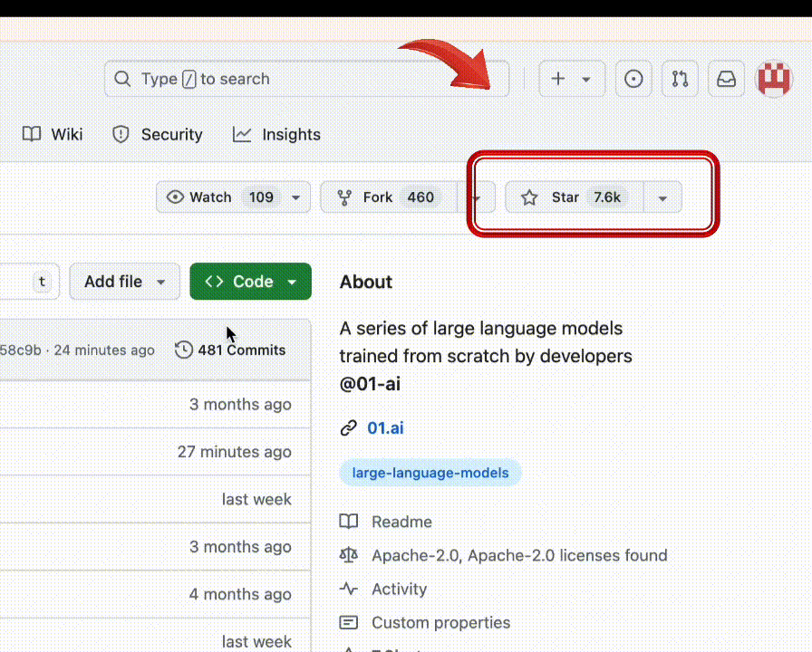Switch to the Insights tab

pos(276,135)
